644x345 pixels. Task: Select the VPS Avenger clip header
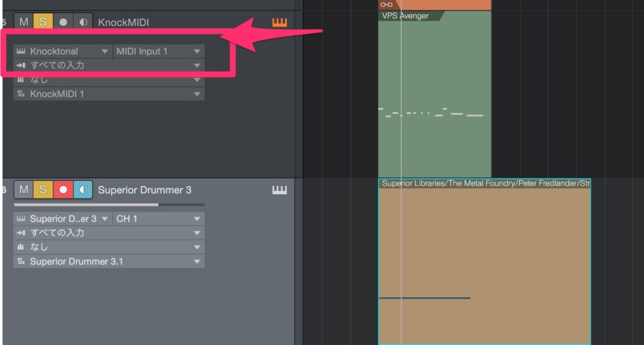(406, 16)
